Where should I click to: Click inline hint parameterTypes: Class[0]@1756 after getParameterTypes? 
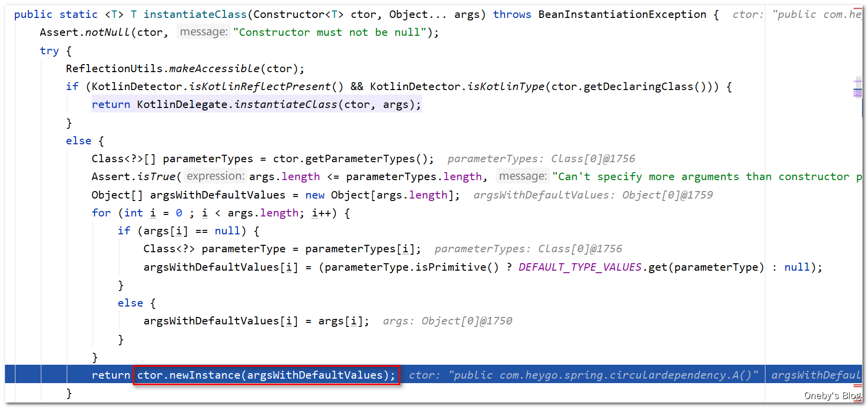[541, 159]
